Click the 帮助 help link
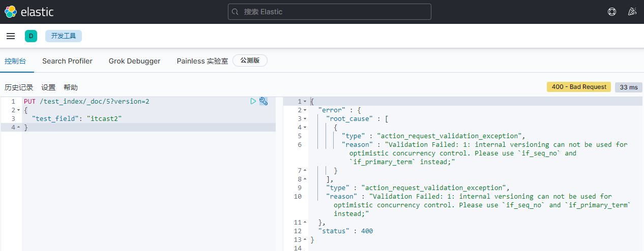The height and width of the screenshot is (251, 644). (71, 87)
